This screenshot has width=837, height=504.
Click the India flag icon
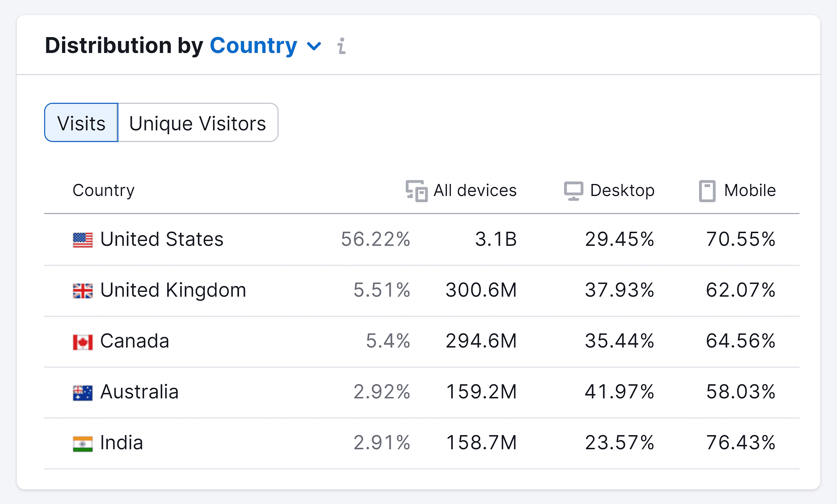click(x=83, y=443)
